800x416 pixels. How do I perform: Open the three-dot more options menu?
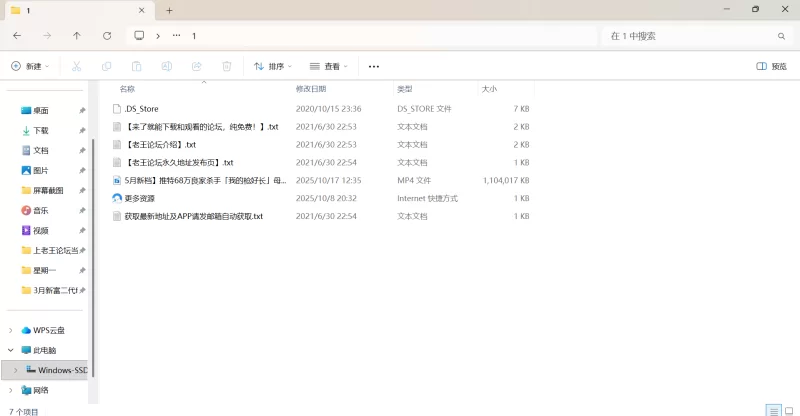(374, 66)
